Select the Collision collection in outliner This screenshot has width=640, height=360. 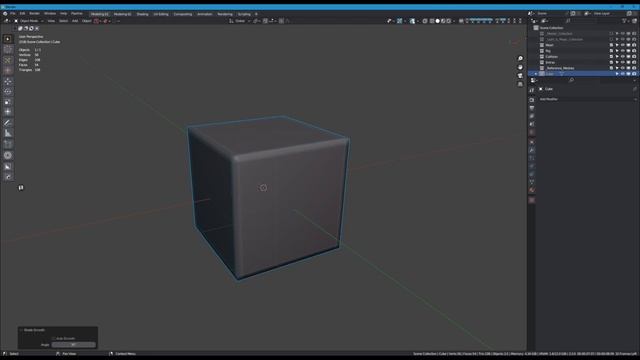click(x=551, y=57)
